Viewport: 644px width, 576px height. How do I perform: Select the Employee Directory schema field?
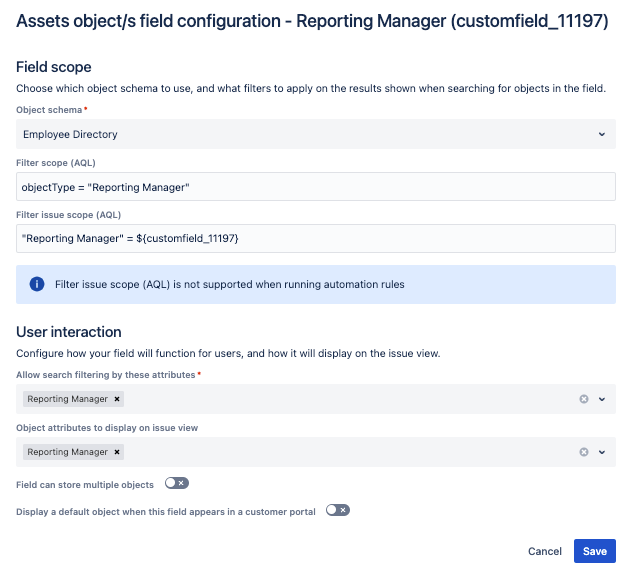(x=316, y=134)
